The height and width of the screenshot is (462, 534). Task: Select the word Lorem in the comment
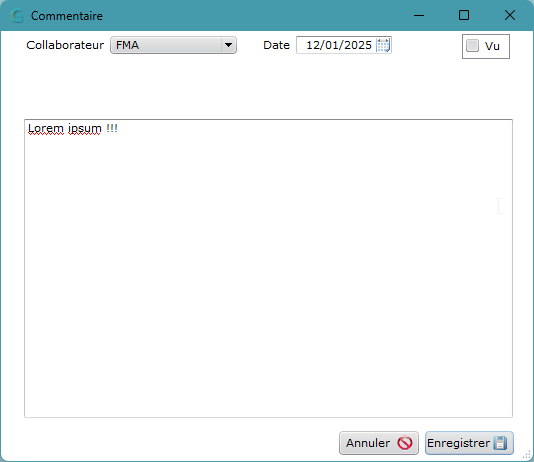click(46, 128)
